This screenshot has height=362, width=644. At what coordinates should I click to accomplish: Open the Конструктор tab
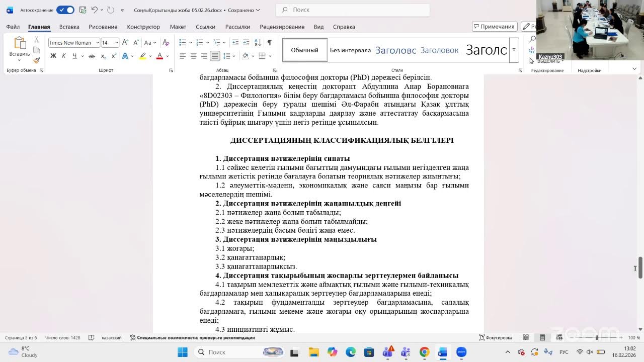coord(143,27)
